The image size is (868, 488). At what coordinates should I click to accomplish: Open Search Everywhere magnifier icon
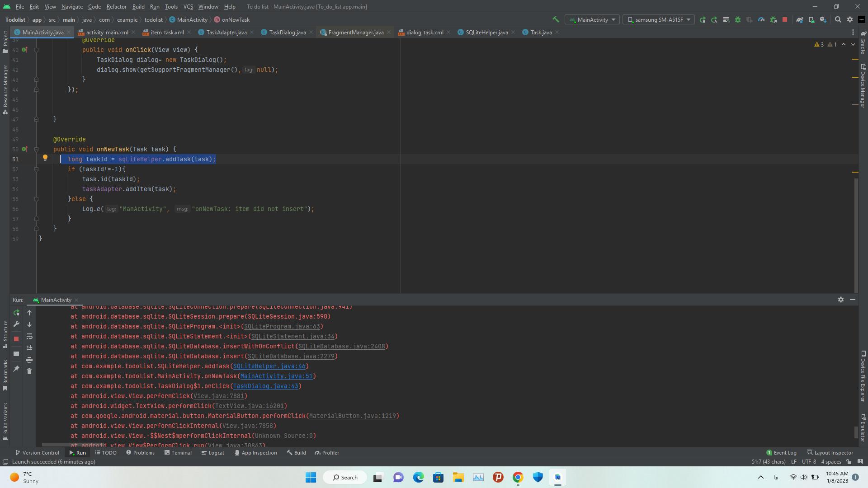838,19
